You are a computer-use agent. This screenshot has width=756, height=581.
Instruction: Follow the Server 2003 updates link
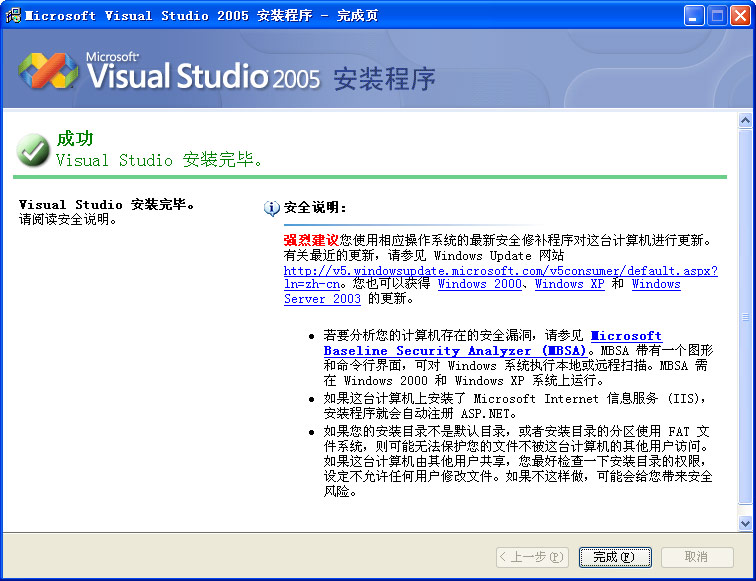click(322, 299)
